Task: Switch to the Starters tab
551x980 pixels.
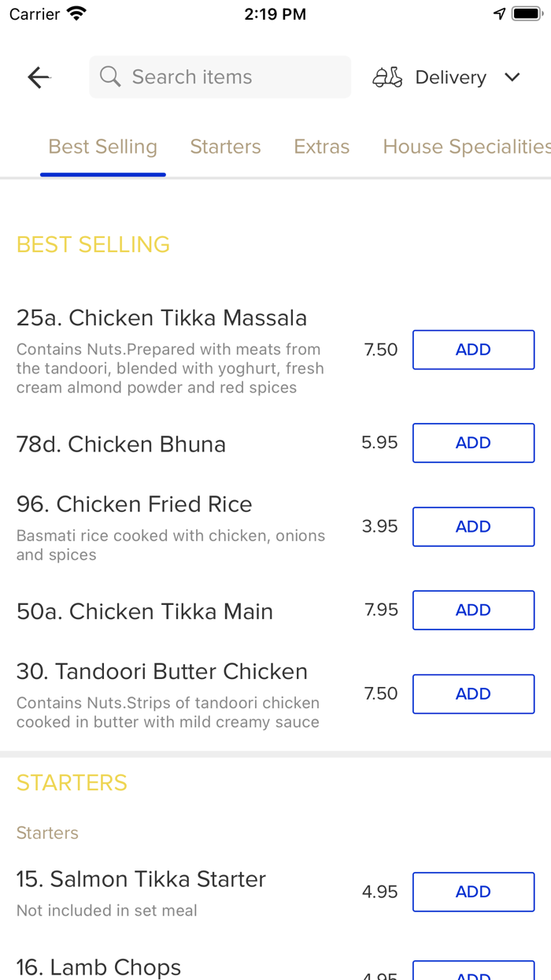Action: (225, 147)
